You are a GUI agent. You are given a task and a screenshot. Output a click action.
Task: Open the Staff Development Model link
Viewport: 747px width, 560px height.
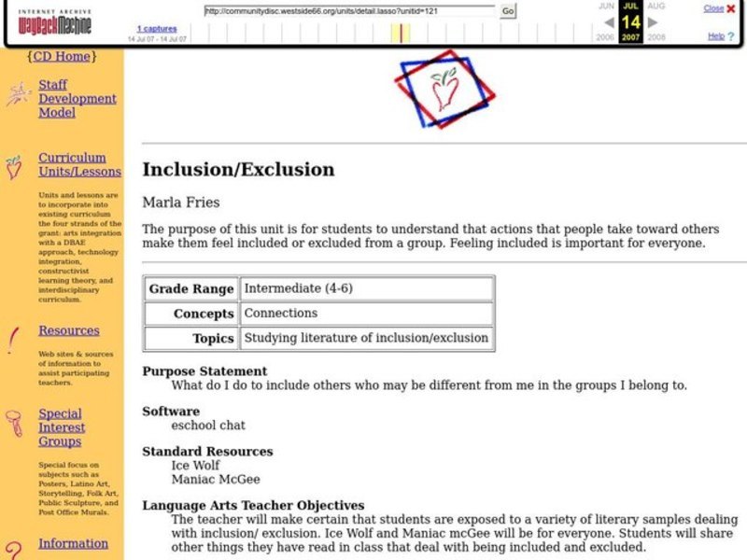(x=78, y=99)
